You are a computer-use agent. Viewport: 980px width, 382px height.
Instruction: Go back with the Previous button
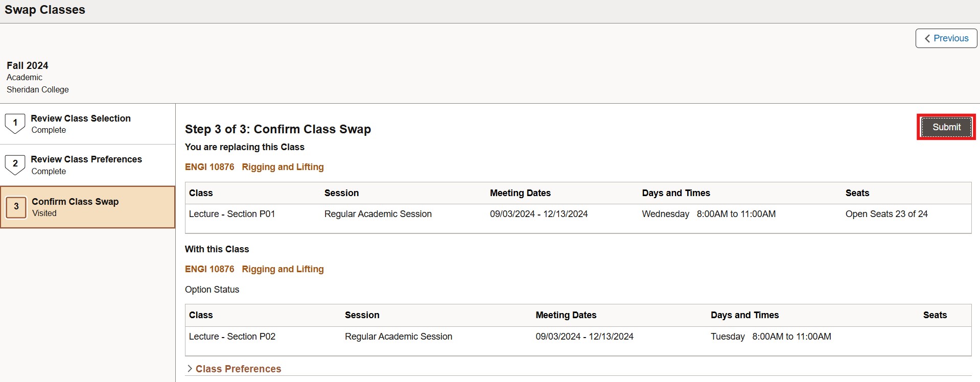click(946, 38)
